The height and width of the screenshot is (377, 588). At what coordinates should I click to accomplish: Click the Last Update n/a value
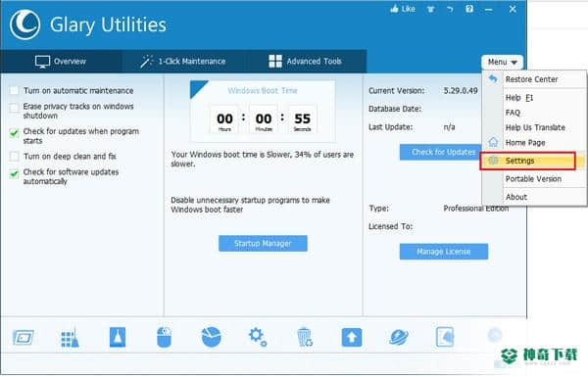449,127
